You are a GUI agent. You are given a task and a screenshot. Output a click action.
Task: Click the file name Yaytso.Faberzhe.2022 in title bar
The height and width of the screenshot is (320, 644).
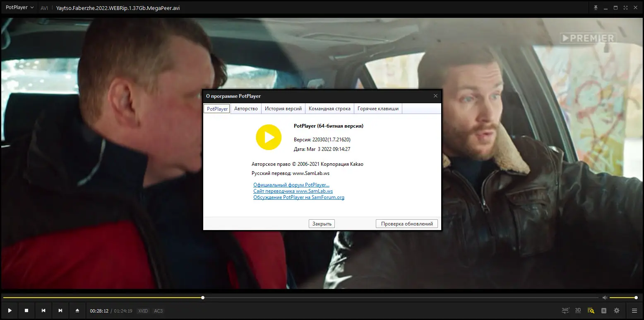[118, 8]
